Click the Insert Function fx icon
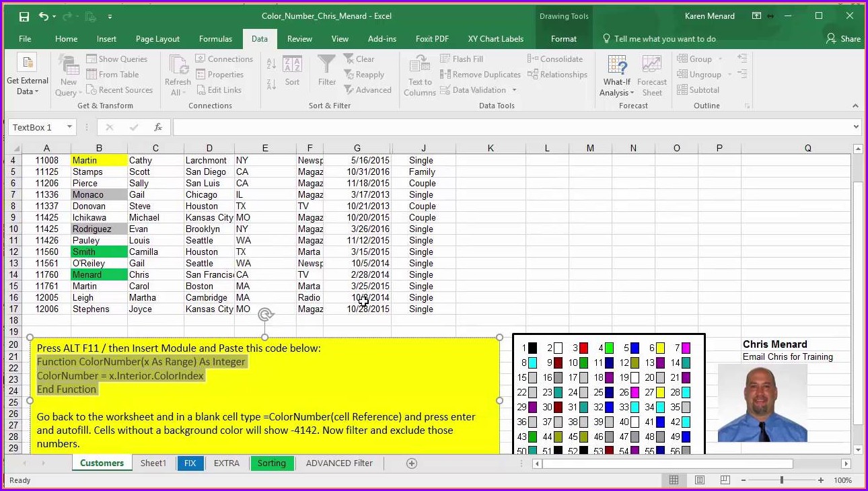The height and width of the screenshot is (491, 868). pyautogui.click(x=158, y=127)
